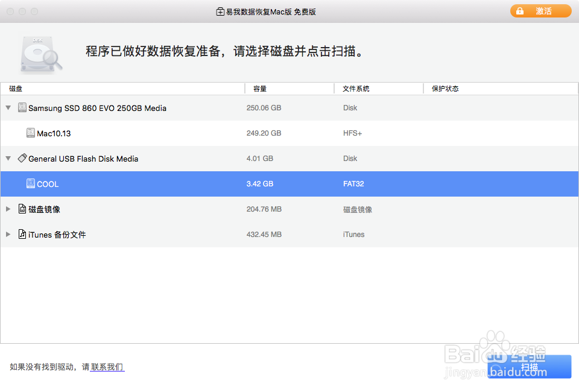Click the 磁盘 column header
The image size is (579, 392).
pyautogui.click(x=14, y=89)
